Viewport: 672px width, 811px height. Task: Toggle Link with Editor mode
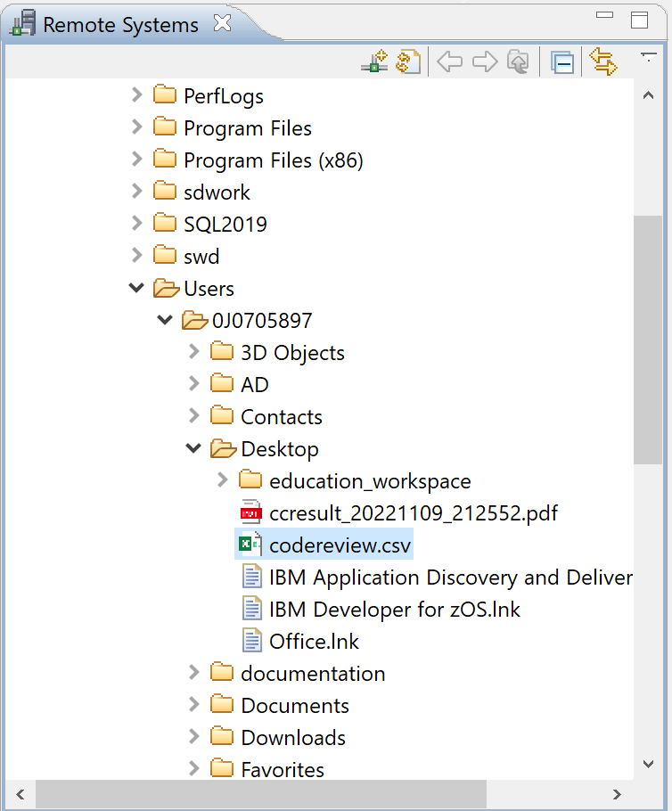coord(603,61)
